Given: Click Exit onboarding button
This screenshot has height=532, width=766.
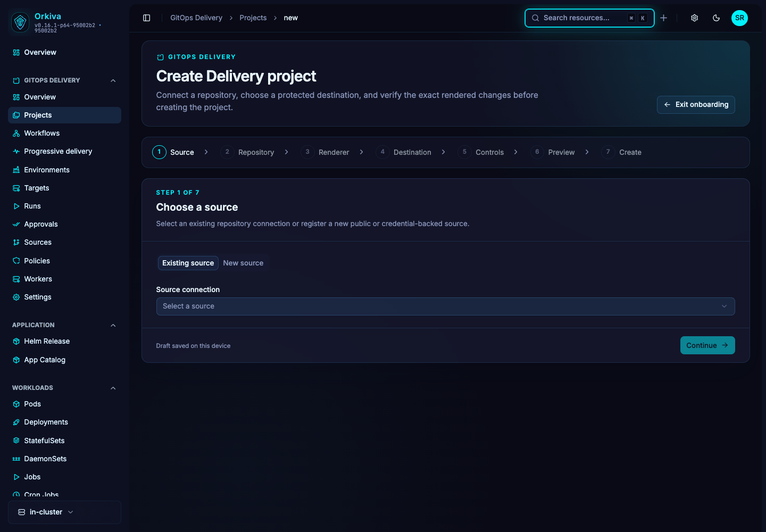Looking at the screenshot, I should tap(696, 105).
